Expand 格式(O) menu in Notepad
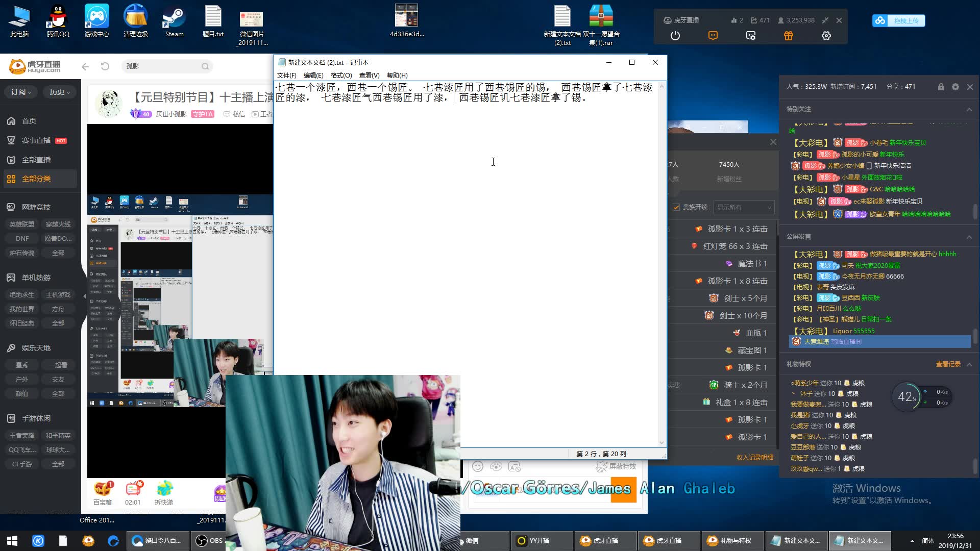This screenshot has width=980, height=551. pos(340,74)
